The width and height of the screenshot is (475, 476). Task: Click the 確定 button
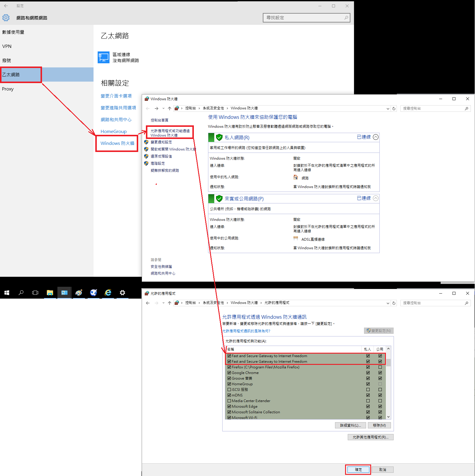click(x=358, y=469)
